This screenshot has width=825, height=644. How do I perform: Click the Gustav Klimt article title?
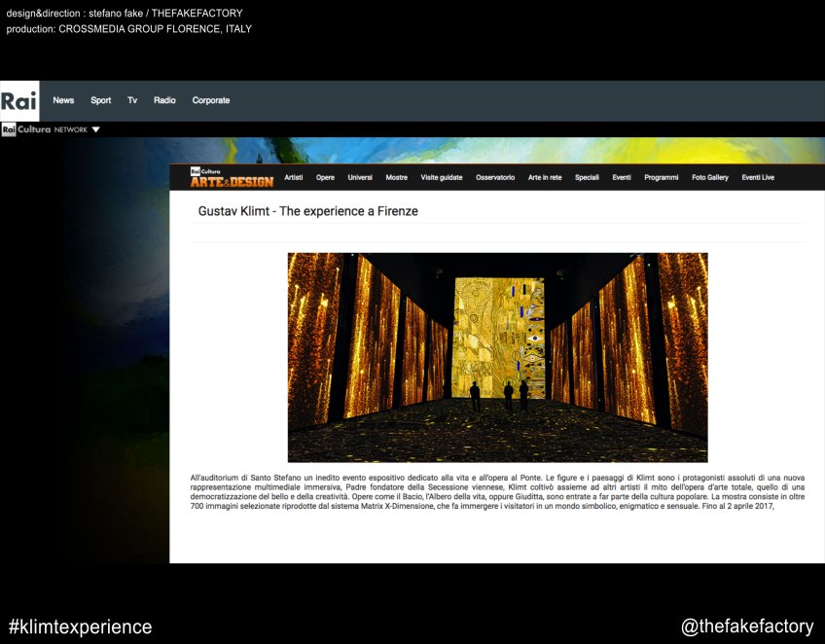(x=307, y=211)
